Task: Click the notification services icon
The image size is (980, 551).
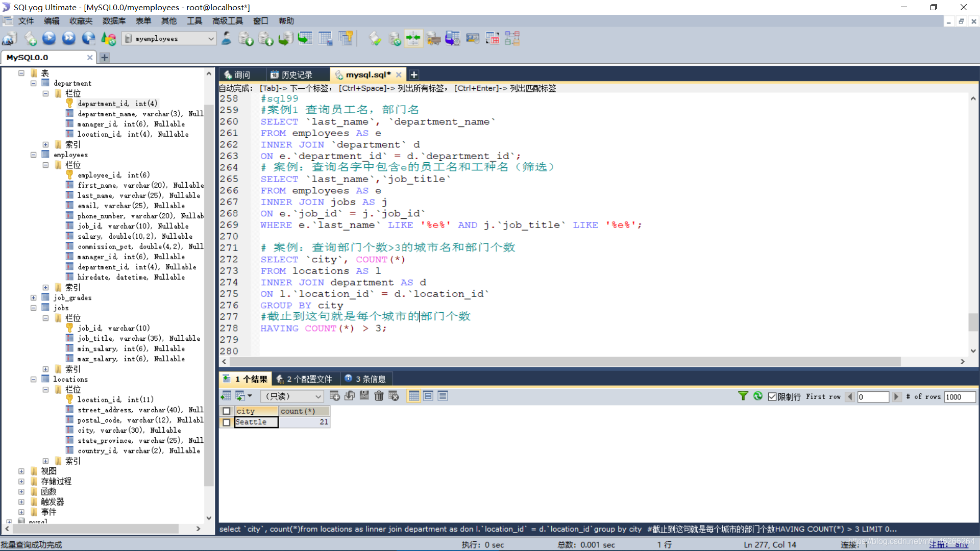Action: click(x=473, y=38)
